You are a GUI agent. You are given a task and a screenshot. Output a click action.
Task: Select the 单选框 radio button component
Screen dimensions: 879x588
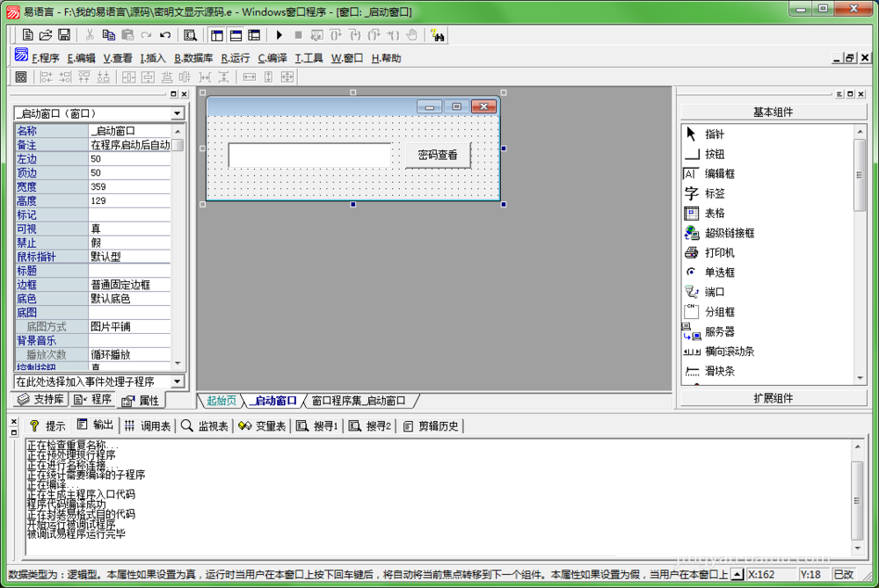pos(719,272)
